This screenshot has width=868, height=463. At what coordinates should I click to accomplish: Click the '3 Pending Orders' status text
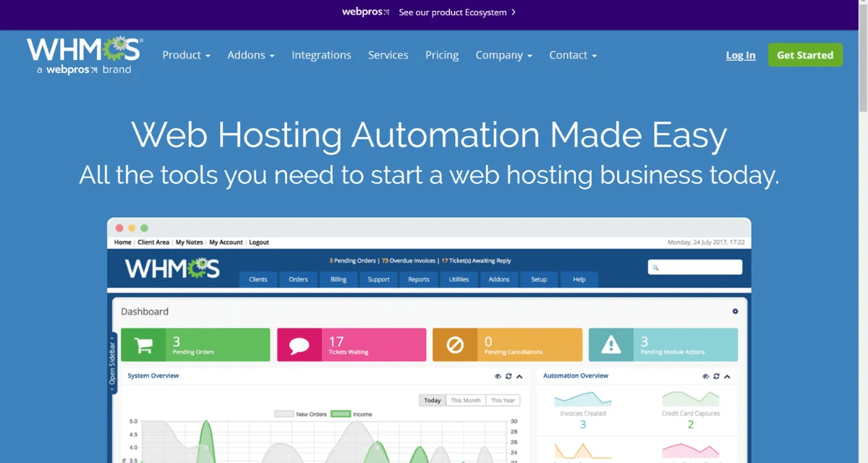pyautogui.click(x=352, y=260)
